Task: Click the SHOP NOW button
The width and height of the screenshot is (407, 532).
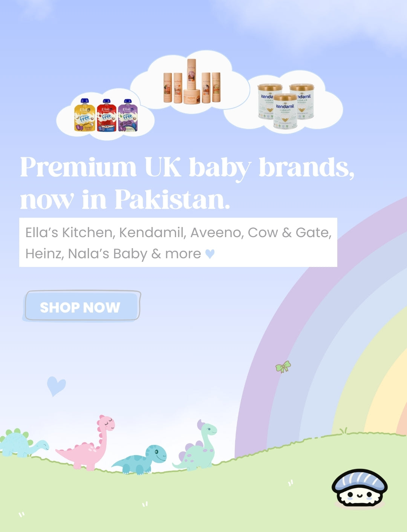Action: (82, 306)
